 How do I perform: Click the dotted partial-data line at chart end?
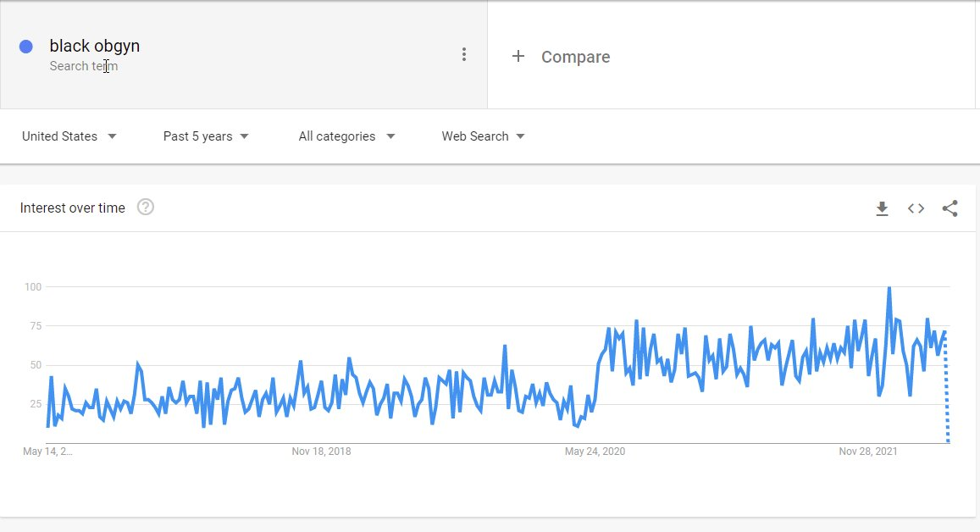(x=947, y=388)
